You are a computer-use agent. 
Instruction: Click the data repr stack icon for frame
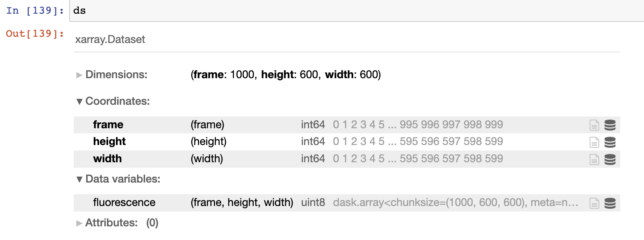611,125
